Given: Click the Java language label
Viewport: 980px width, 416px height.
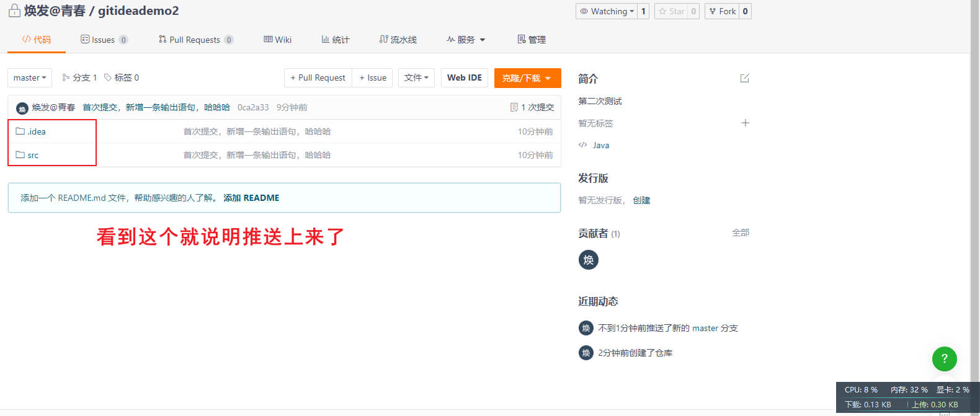Looking at the screenshot, I should pyautogui.click(x=601, y=145).
